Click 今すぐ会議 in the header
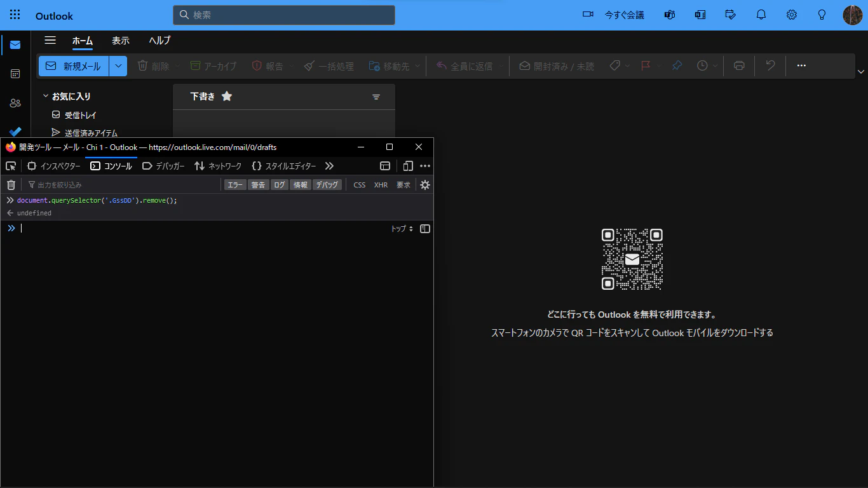 [624, 15]
